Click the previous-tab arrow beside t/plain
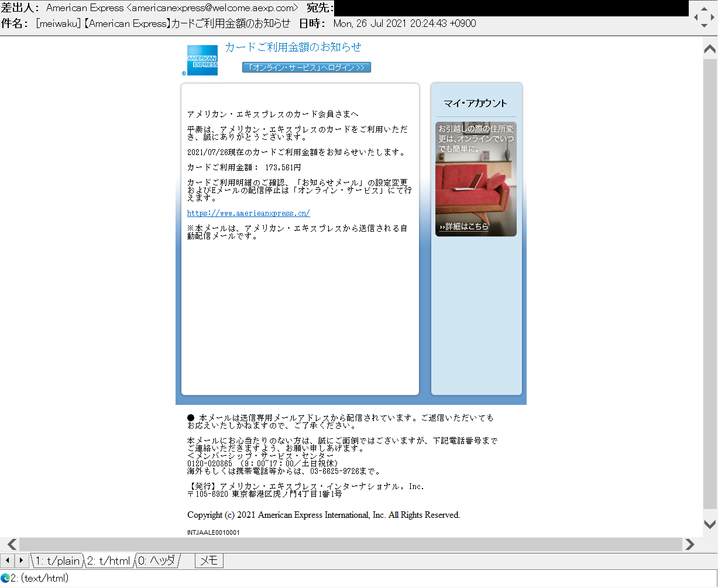Image resolution: width=718 pixels, height=588 pixels. (x=8, y=561)
